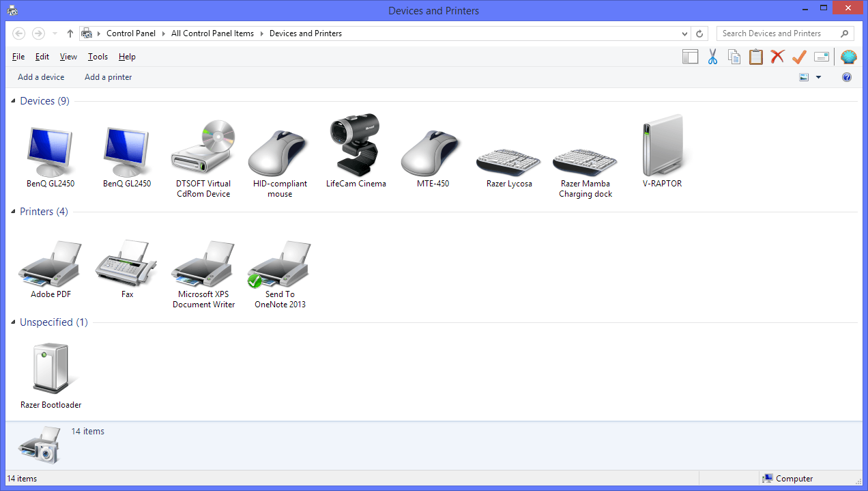Collapse the Printers (4) group
868x491 pixels.
[x=14, y=212]
